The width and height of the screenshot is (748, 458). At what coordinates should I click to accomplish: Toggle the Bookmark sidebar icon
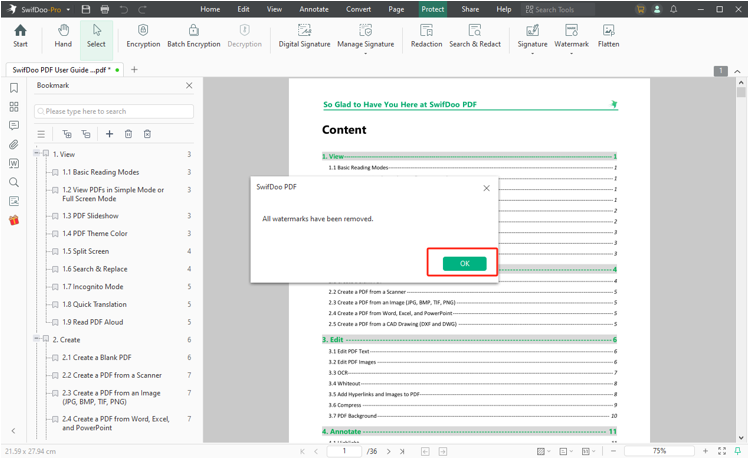(14, 88)
